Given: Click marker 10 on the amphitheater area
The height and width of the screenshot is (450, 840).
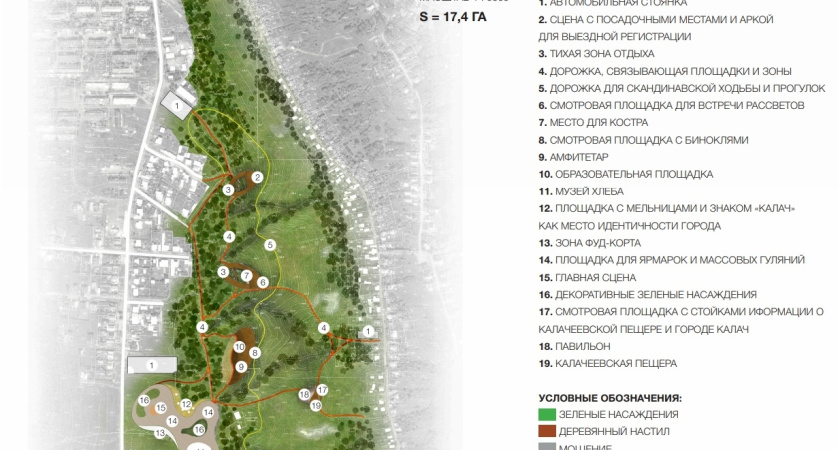Looking at the screenshot, I should (x=239, y=347).
